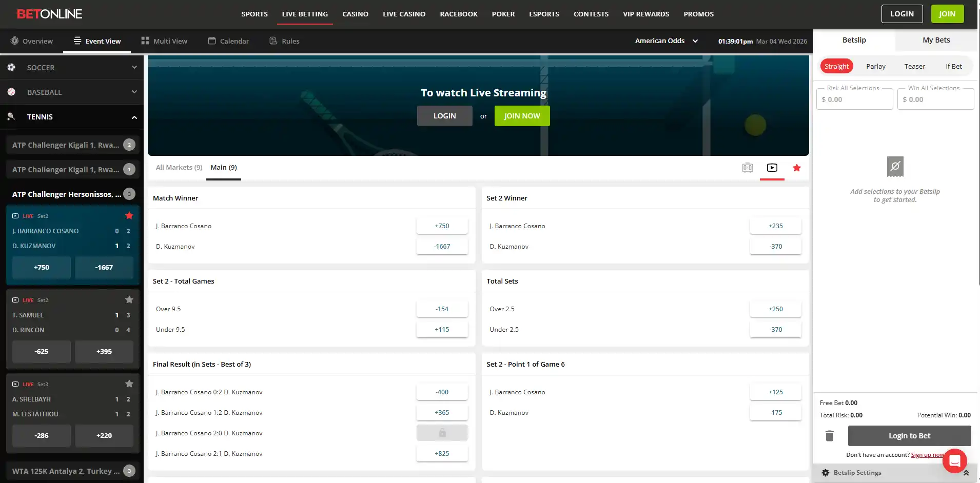The image size is (980, 483).
Task: Select Teaser bet type
Action: tap(914, 66)
